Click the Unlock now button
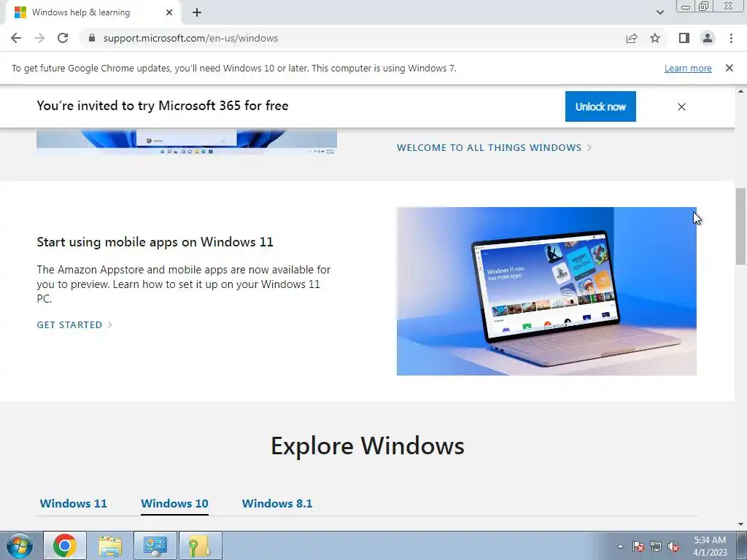747x560 pixels. (x=600, y=106)
